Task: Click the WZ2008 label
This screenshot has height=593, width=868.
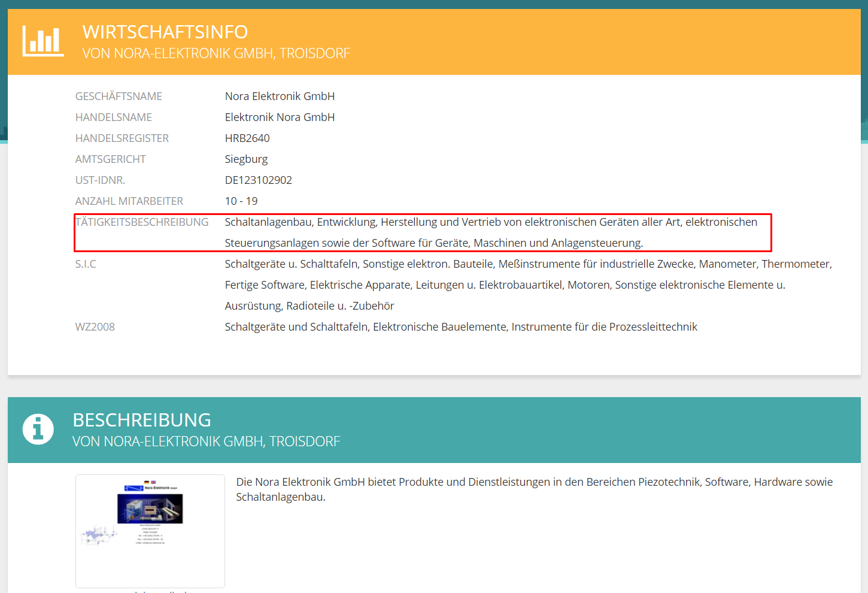Action: (95, 327)
